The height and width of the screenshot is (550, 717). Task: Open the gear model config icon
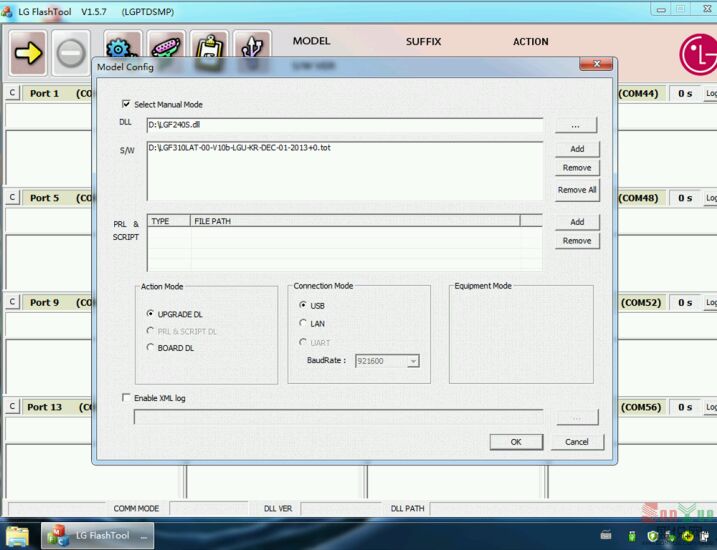point(122,45)
